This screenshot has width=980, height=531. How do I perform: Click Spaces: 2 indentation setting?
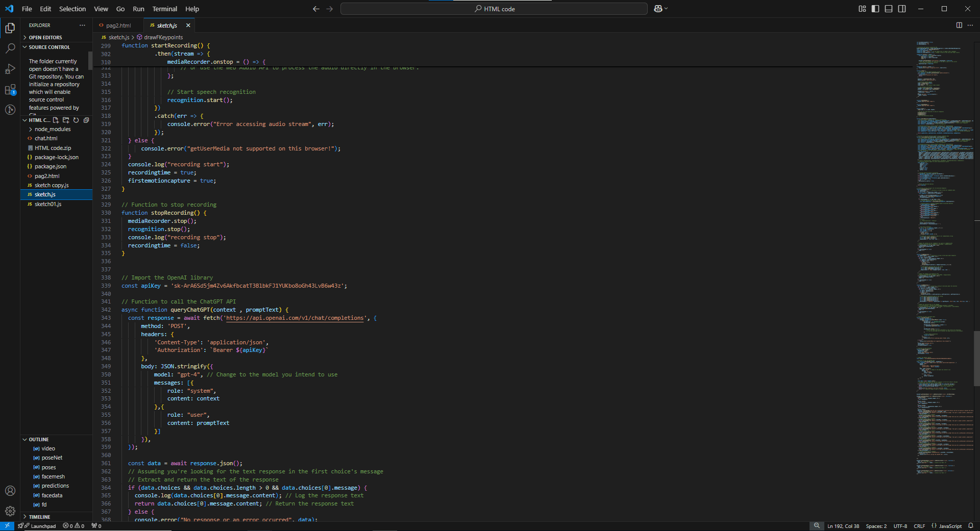876,526
